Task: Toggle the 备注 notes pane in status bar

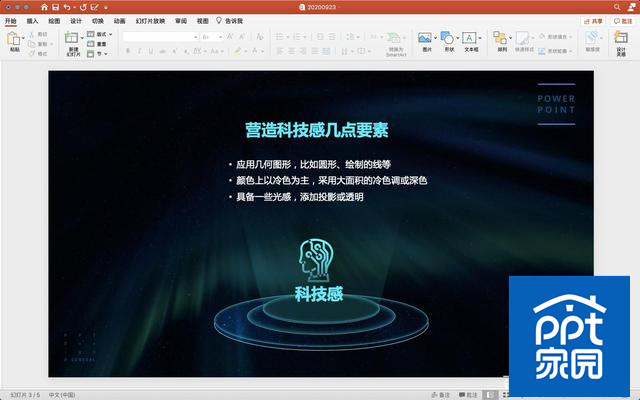Action: coord(441,395)
